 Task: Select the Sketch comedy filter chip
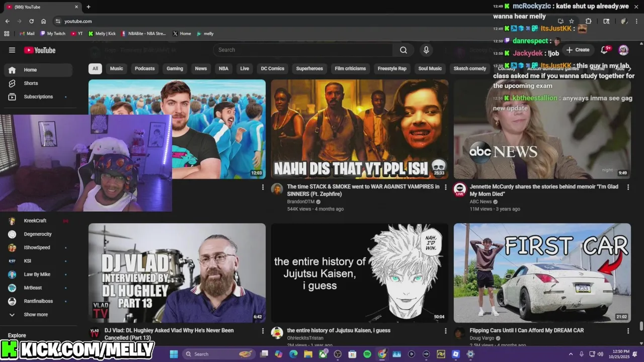tap(470, 68)
